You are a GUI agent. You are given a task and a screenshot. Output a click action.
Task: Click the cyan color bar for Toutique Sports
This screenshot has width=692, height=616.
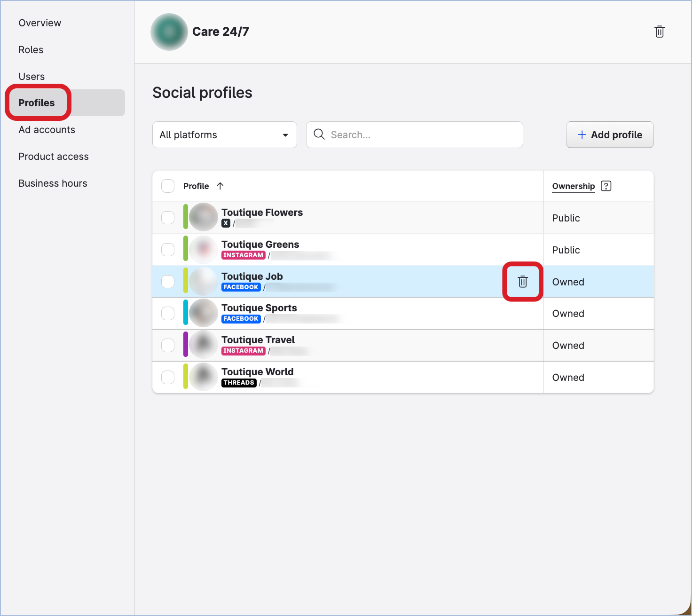[186, 312]
